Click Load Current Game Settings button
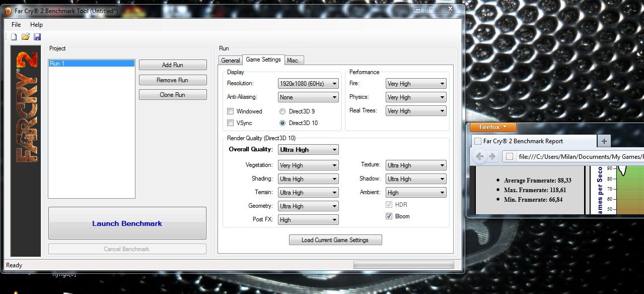 (335, 240)
